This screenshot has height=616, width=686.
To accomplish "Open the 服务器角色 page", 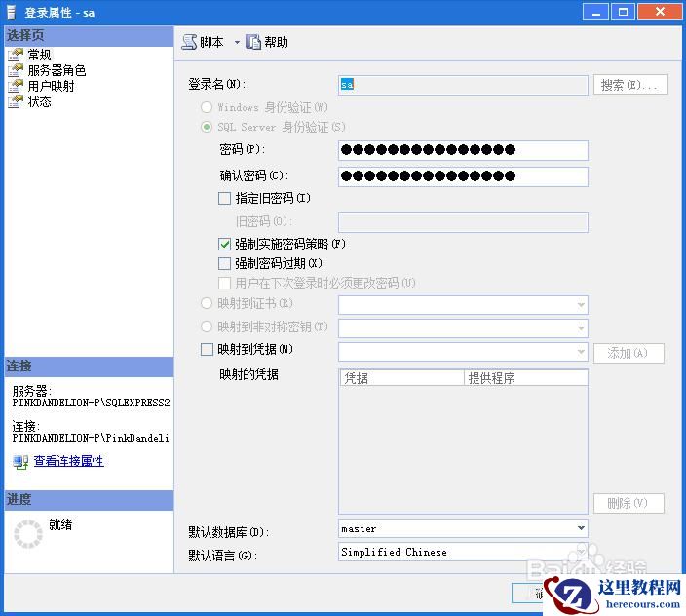I will click(x=57, y=70).
